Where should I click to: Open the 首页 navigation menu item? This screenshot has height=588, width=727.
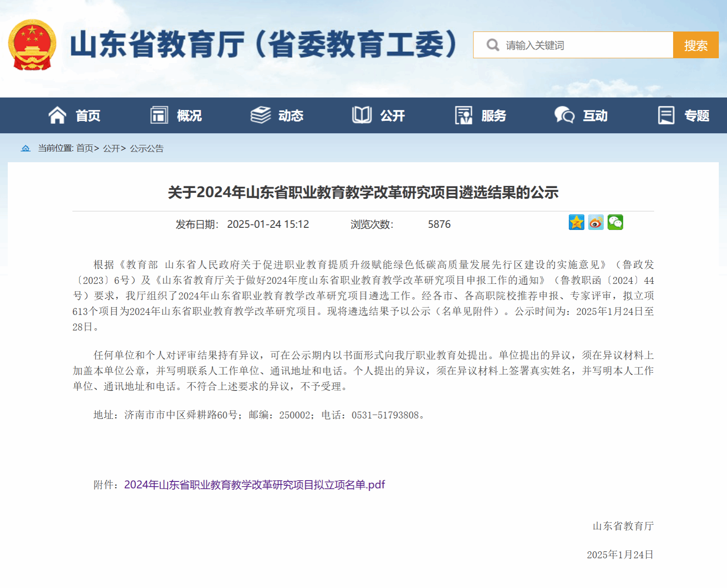pos(88,116)
